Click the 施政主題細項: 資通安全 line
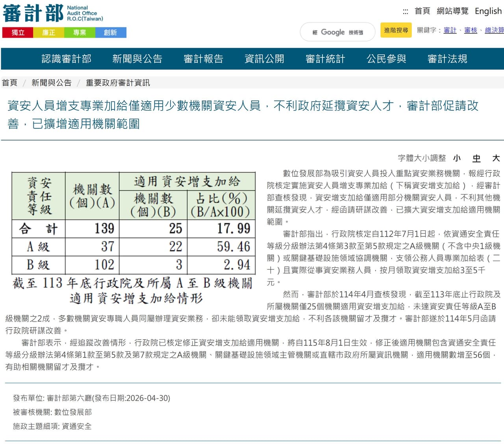Image resolution: width=504 pixels, height=444 pixels. coord(52,426)
